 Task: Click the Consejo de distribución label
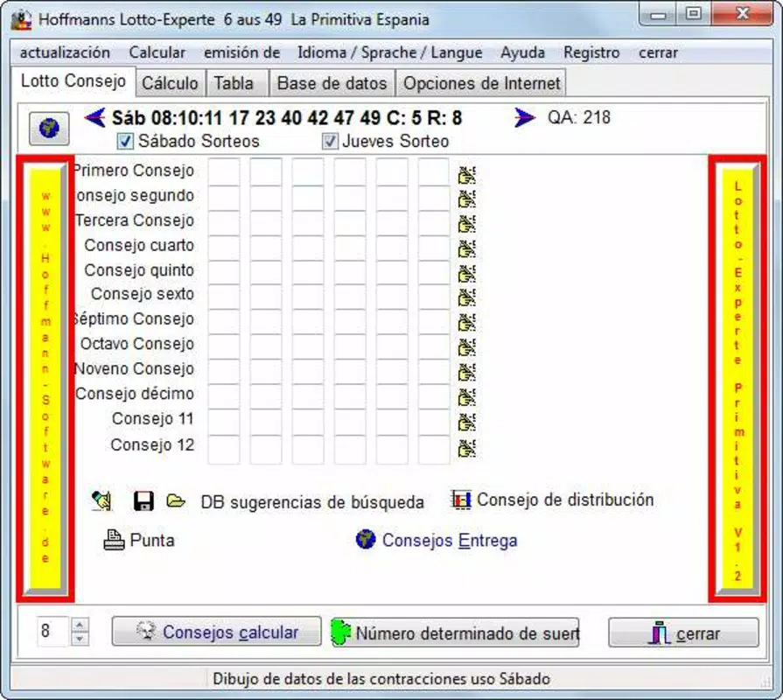click(x=565, y=500)
